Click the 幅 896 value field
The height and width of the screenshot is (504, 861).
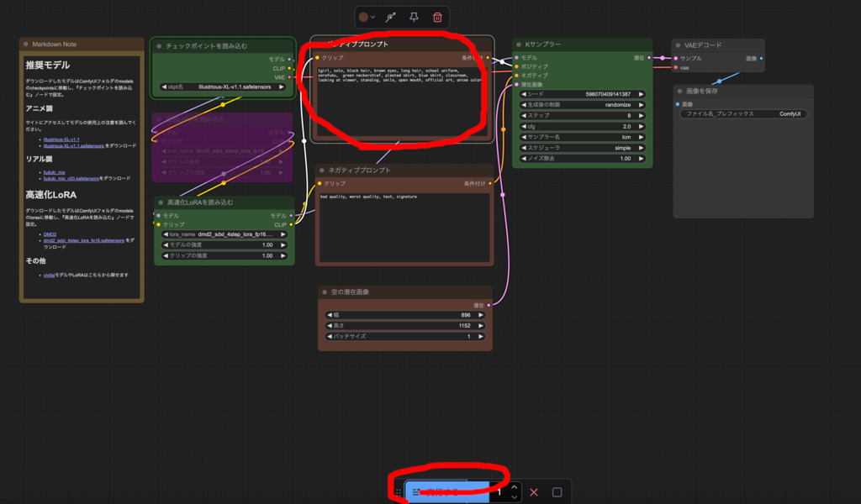click(404, 315)
